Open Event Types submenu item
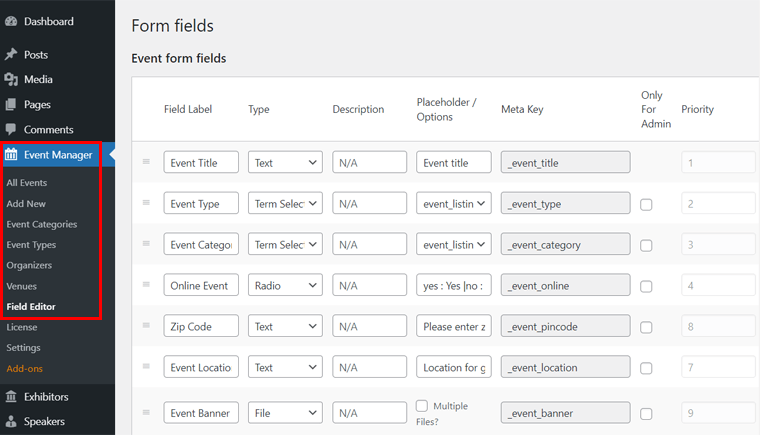 (x=31, y=245)
